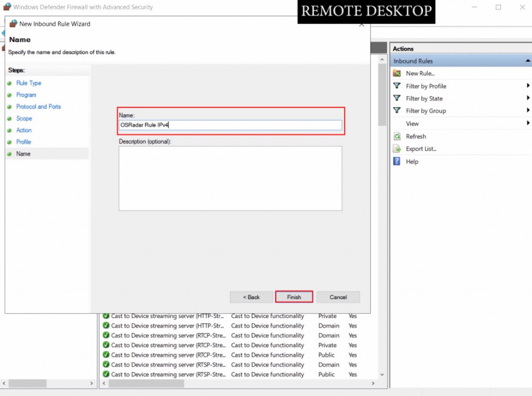Expand the Filter by Group submenu arrow
Image resolution: width=532 pixels, height=396 pixels.
point(528,110)
